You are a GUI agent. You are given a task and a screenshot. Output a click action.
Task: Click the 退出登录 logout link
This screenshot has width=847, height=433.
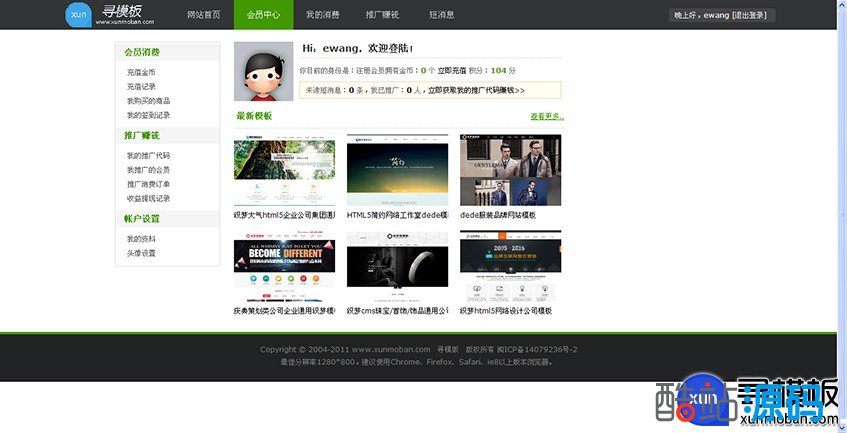(751, 15)
